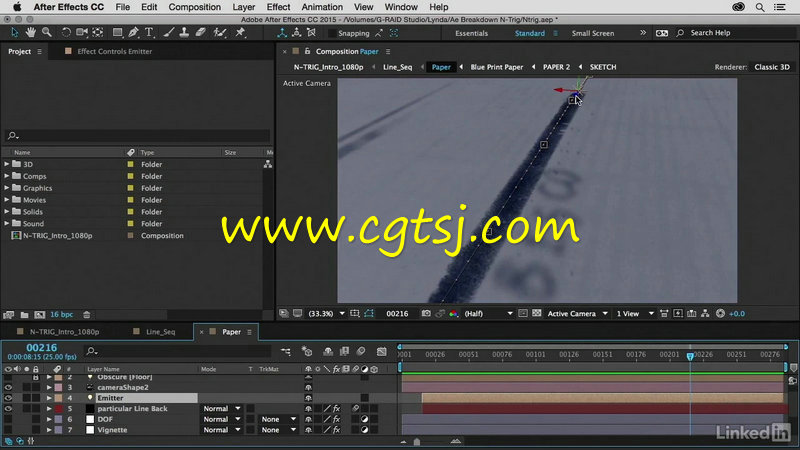
Task: Select the Hand tool
Action: tap(31, 33)
